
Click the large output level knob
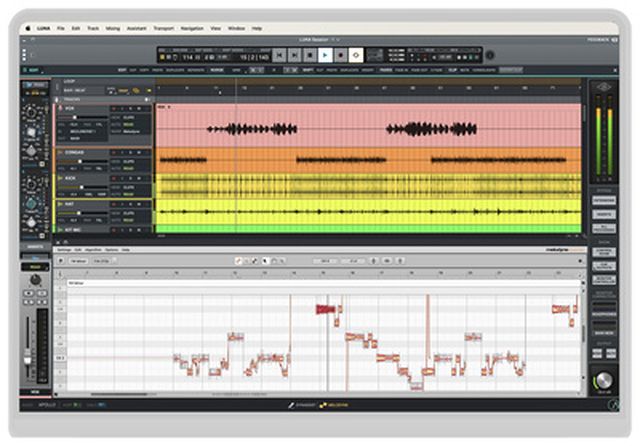tap(603, 381)
